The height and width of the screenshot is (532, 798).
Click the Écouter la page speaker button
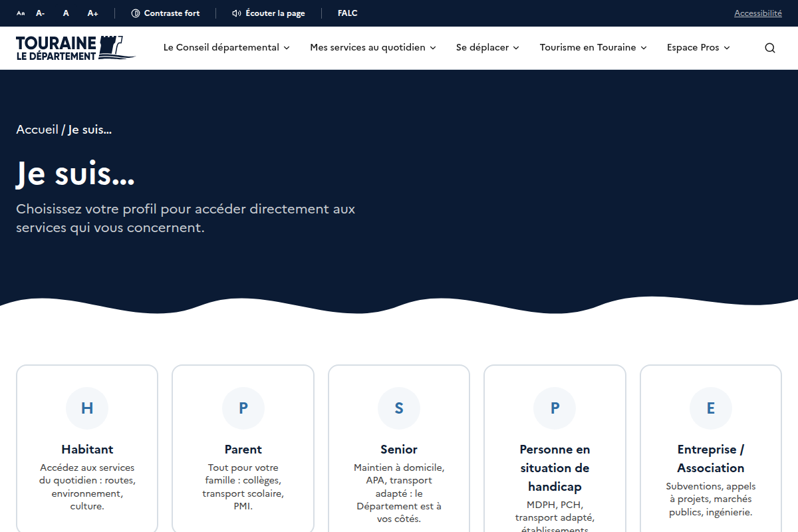click(x=269, y=13)
